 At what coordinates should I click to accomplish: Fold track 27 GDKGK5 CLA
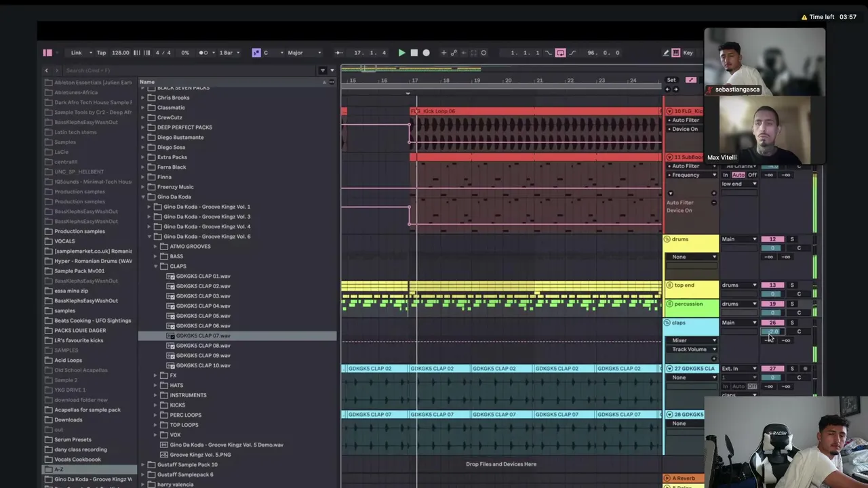tap(669, 369)
